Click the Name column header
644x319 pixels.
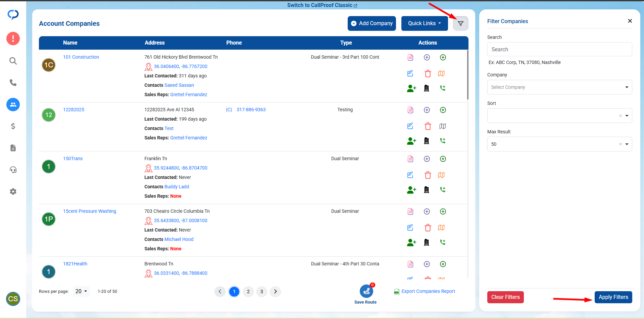pos(70,43)
